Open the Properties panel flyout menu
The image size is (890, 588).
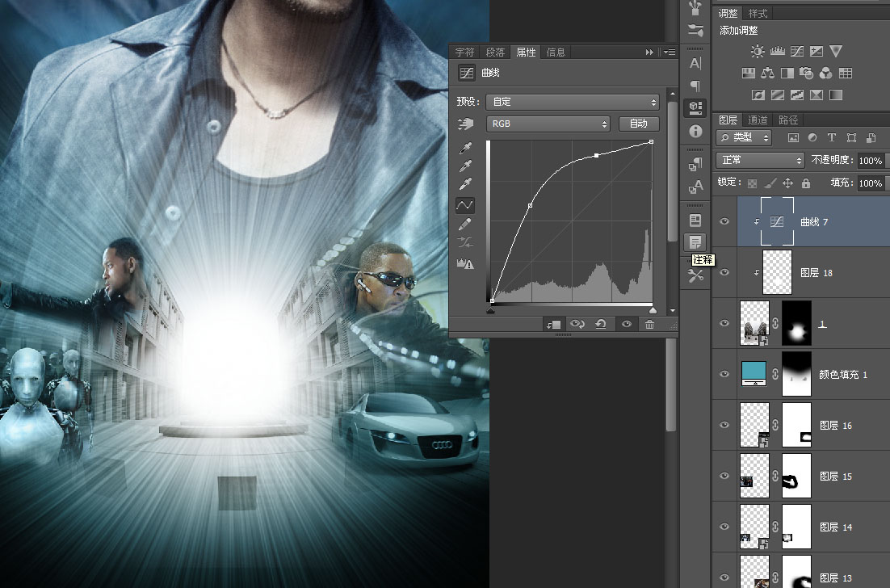coord(670,52)
